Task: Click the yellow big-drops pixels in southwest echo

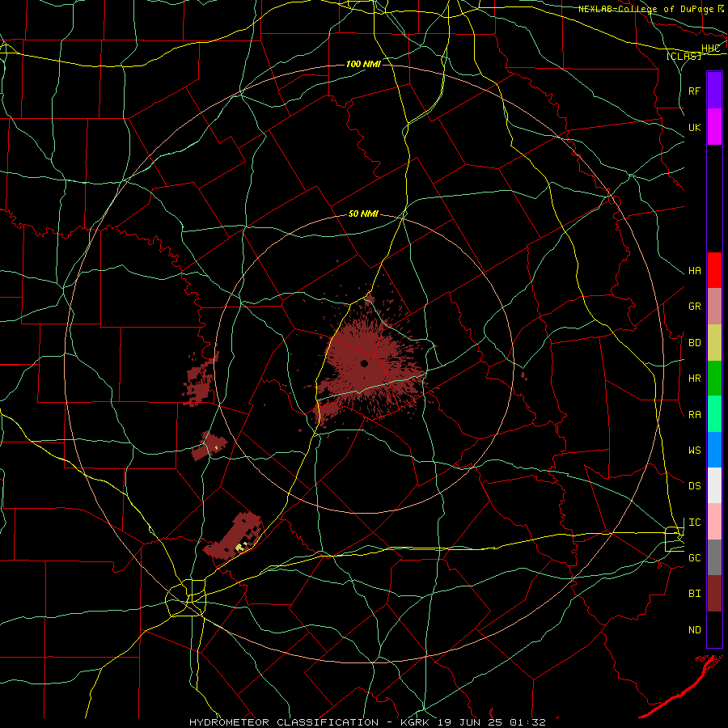Action: (x=241, y=547)
